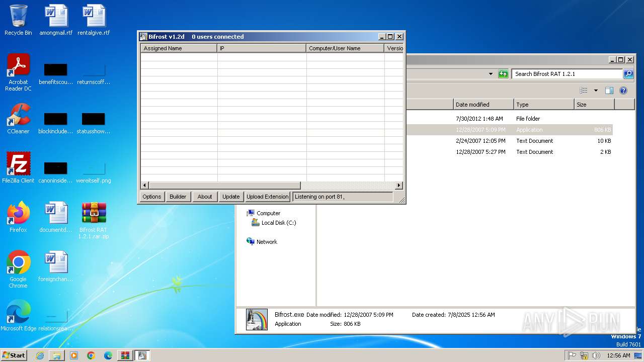
Task: Select Bifrost RAT 1.2.1.rar.zip archive icon
Action: pyautogui.click(x=94, y=220)
